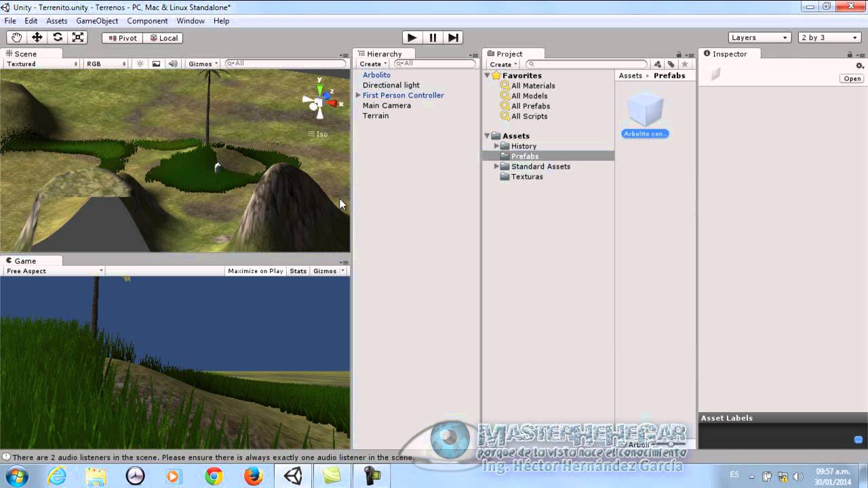This screenshot has width=868, height=488.
Task: Toggle Maximize on Play
Action: point(256,271)
